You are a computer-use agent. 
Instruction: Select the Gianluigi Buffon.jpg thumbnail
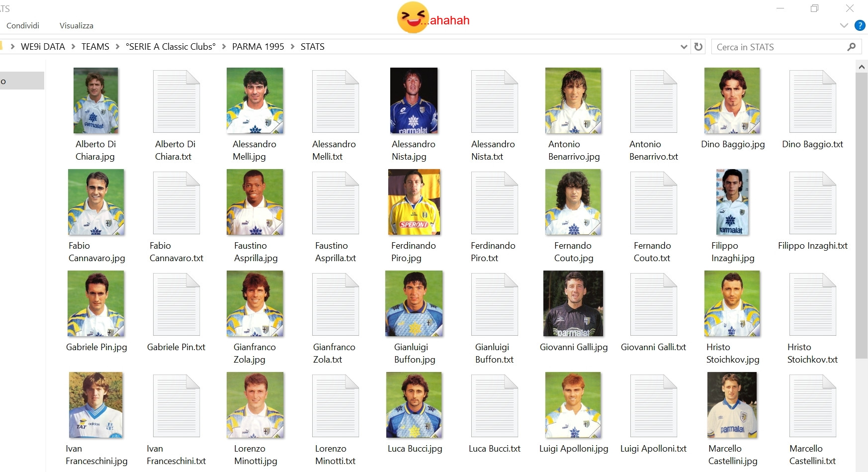[x=414, y=303]
